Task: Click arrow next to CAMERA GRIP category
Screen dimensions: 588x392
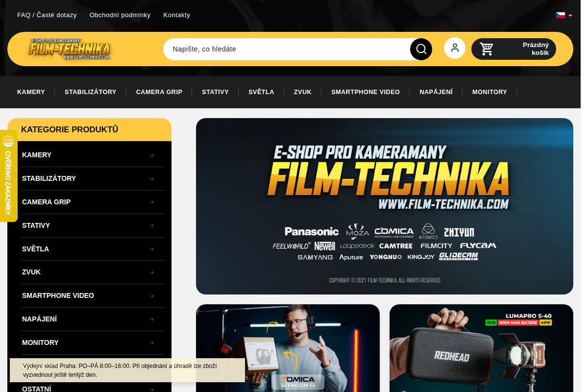Action: [152, 202]
